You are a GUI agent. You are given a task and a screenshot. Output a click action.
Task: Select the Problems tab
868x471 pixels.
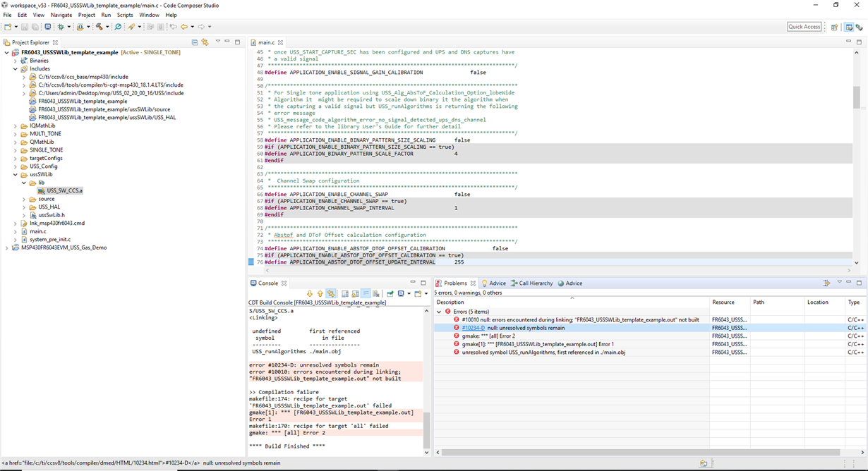pos(455,283)
